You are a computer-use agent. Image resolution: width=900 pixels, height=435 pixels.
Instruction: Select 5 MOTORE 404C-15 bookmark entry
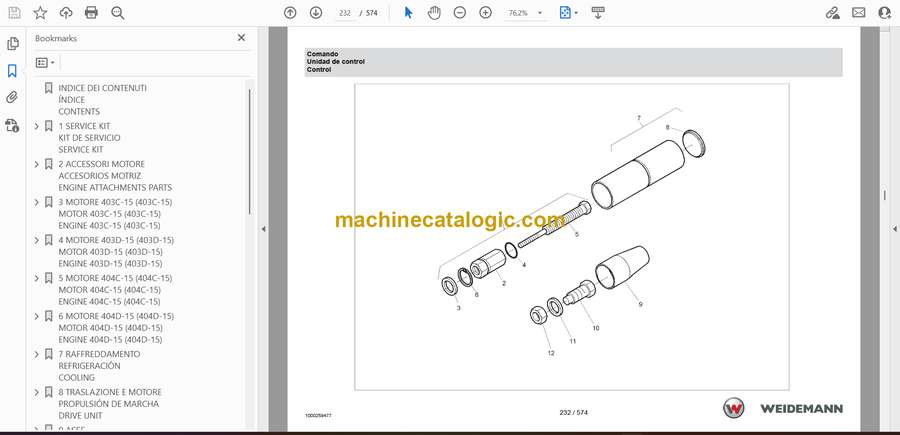[x=115, y=290]
